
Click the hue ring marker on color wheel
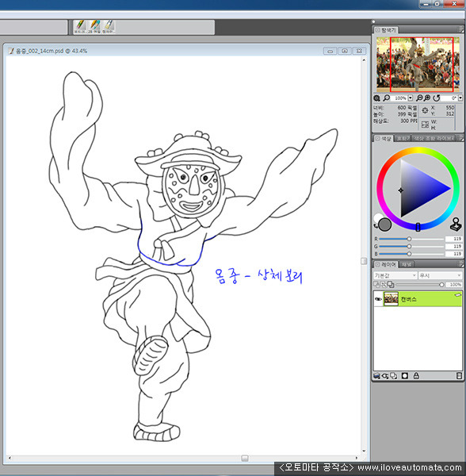pos(418,227)
